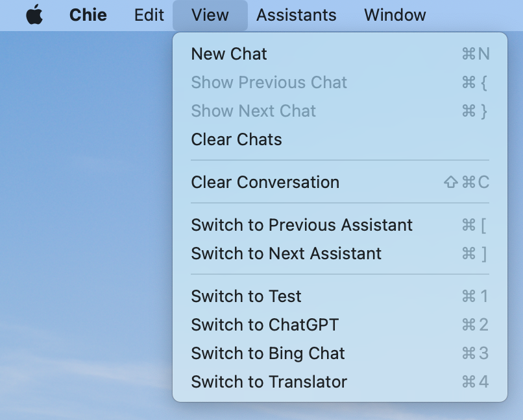Click the ⌘N shortcut beside New Chat
The image size is (523, 420).
point(476,54)
